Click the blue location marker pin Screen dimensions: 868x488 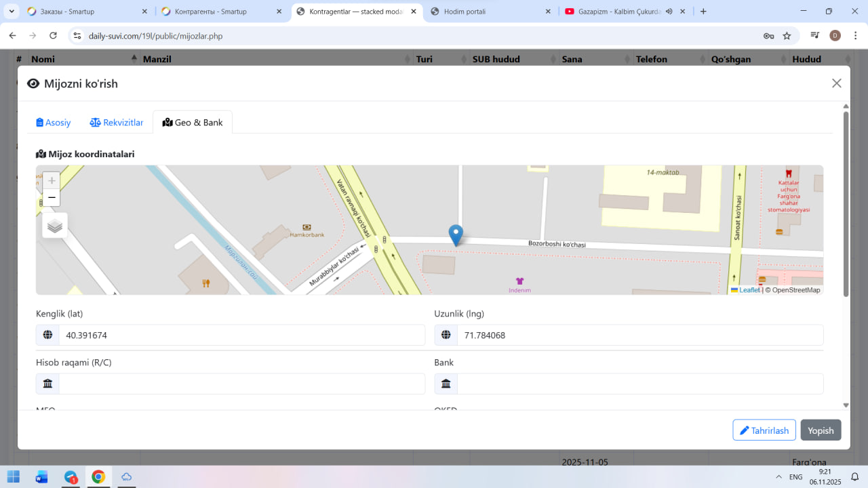[x=456, y=235]
